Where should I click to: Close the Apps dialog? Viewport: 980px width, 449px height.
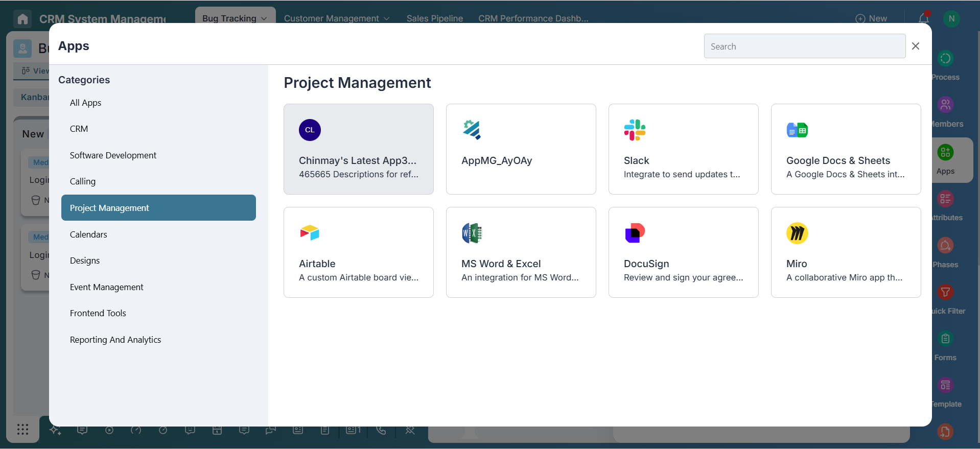916,46
